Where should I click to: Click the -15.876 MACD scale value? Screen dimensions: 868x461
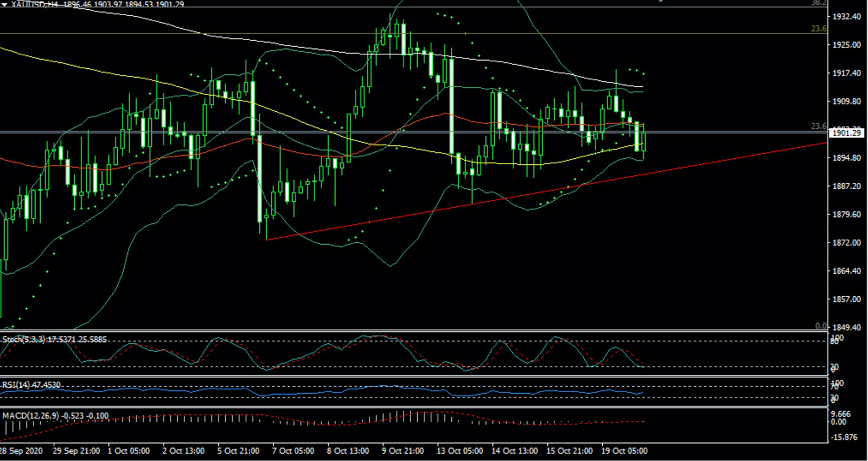845,437
